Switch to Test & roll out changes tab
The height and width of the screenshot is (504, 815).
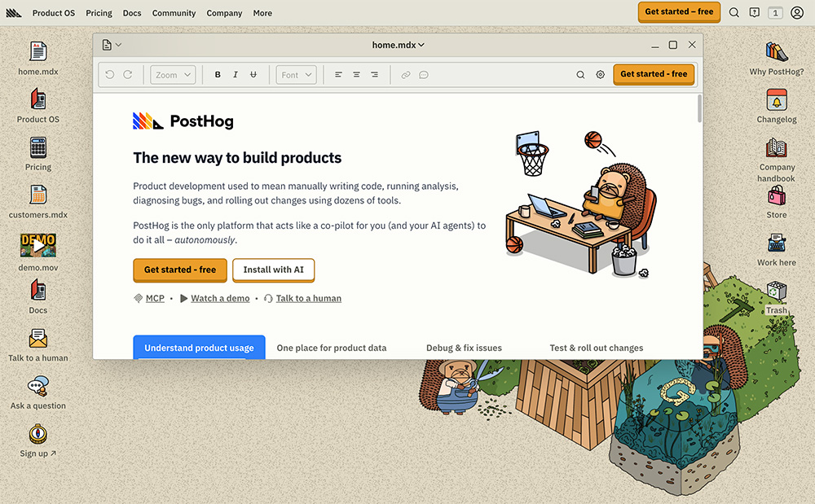[597, 348]
